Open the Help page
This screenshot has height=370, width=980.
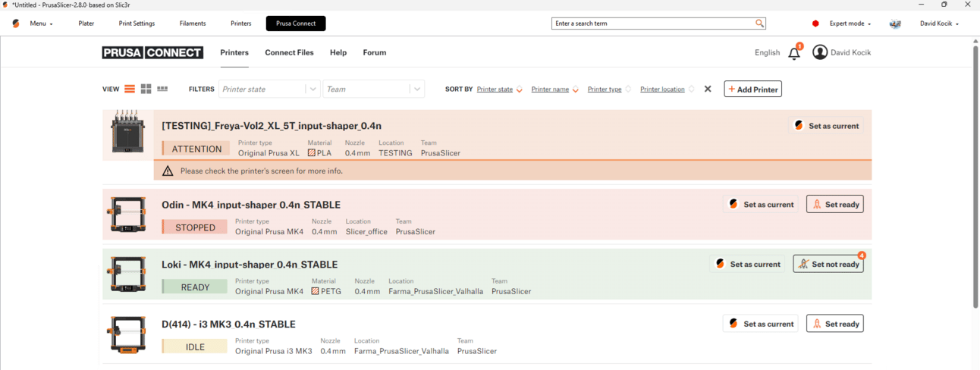338,52
